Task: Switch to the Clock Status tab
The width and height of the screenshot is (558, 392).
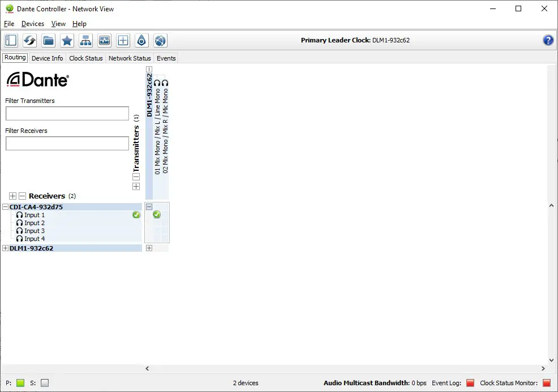Action: (x=86, y=58)
